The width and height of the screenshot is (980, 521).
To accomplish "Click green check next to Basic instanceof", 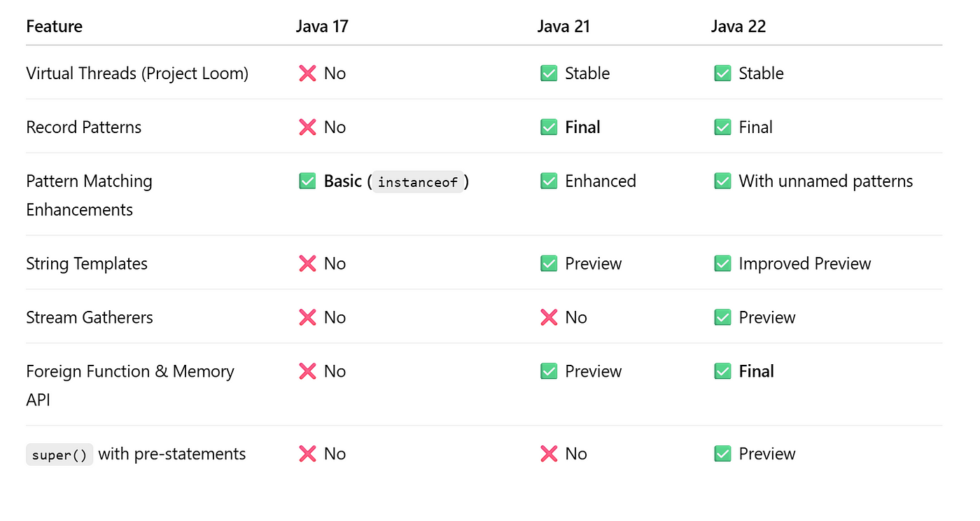I will click(307, 181).
